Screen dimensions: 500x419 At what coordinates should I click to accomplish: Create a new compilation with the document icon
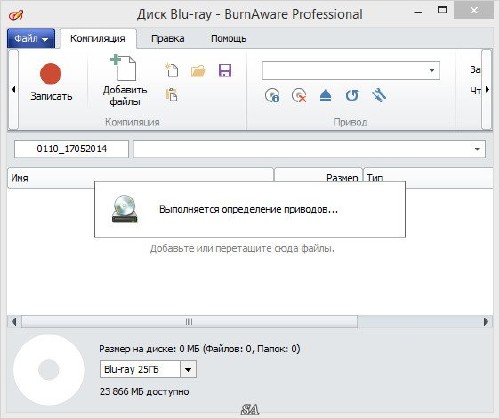coord(172,71)
